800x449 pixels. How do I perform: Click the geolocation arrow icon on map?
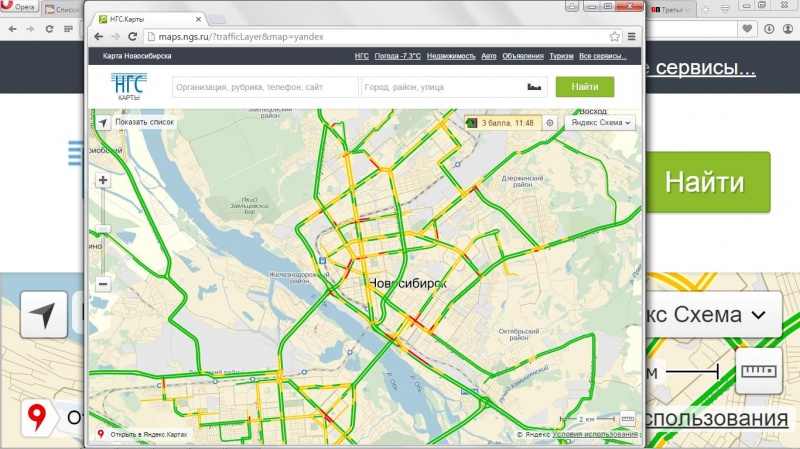click(x=103, y=122)
